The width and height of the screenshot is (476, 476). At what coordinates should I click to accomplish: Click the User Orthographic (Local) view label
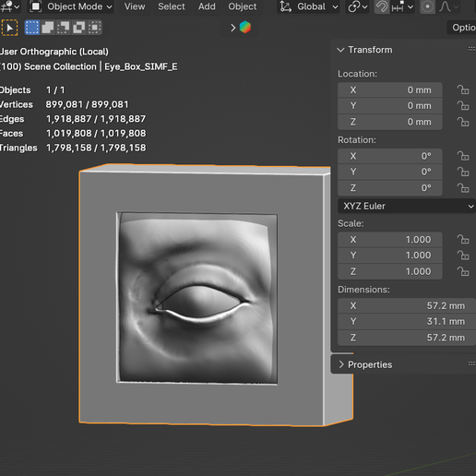54,52
